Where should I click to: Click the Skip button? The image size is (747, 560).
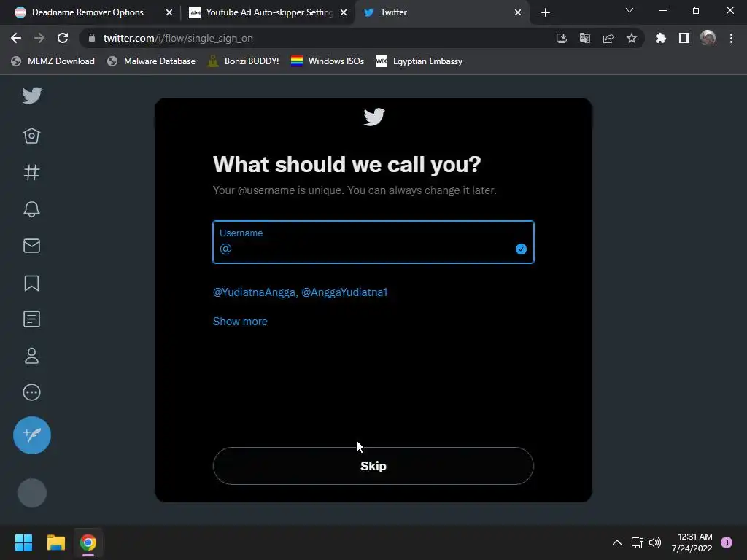(373, 466)
